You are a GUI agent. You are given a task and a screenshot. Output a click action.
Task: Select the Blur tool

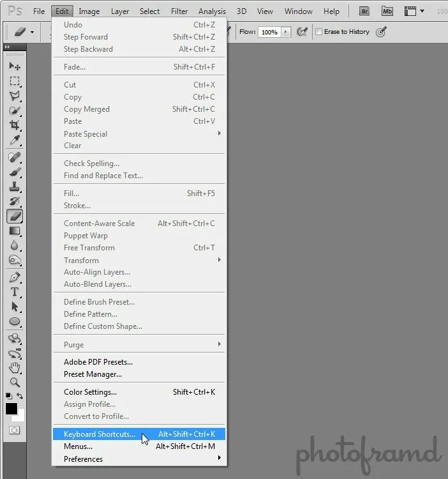tap(14, 245)
